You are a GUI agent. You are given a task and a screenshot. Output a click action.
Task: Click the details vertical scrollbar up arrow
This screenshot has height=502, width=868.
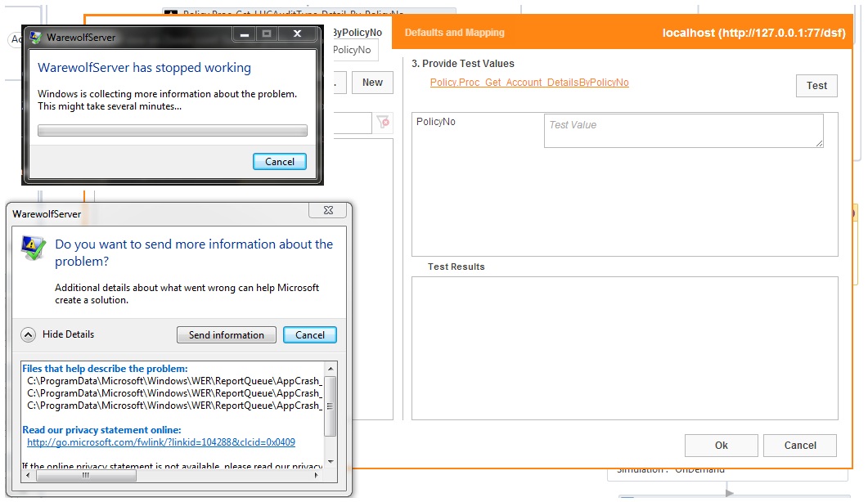click(330, 369)
